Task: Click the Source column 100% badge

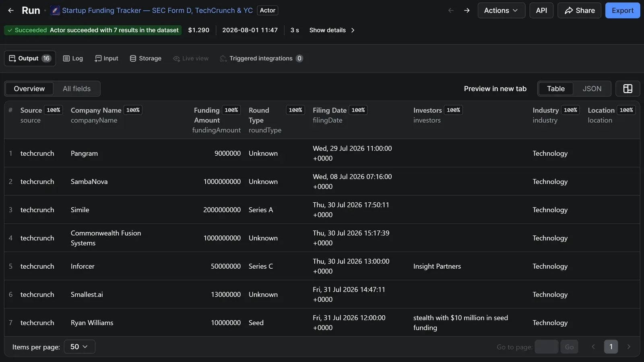Action: tap(54, 110)
